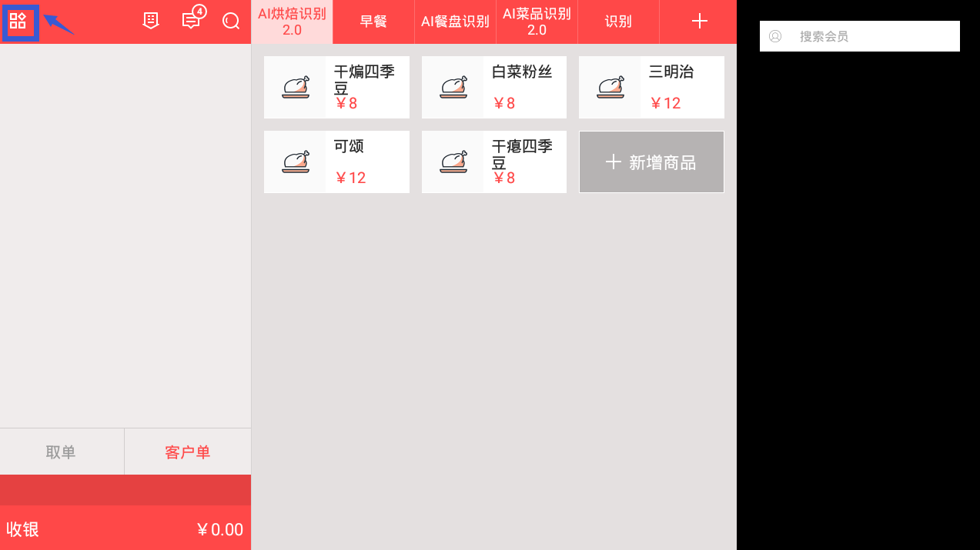This screenshot has height=550, width=980.
Task: Select the 白菜粉丝 product name
Action: pyautogui.click(x=523, y=72)
